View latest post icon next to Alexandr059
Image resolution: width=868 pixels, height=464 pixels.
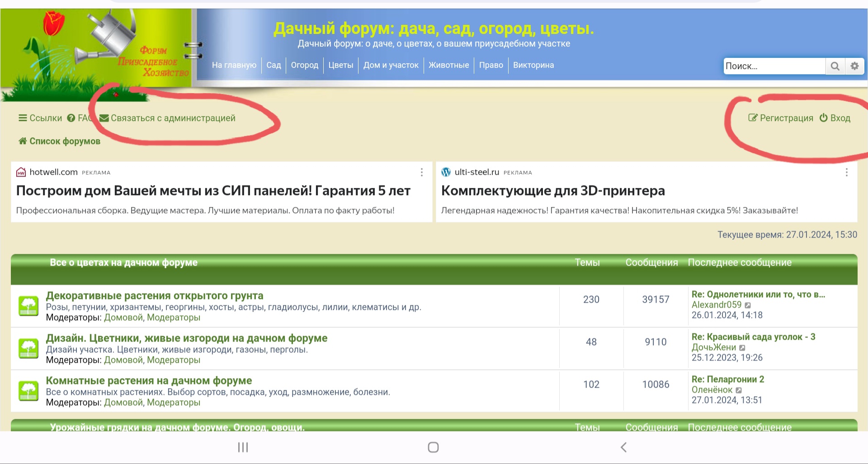(x=748, y=305)
